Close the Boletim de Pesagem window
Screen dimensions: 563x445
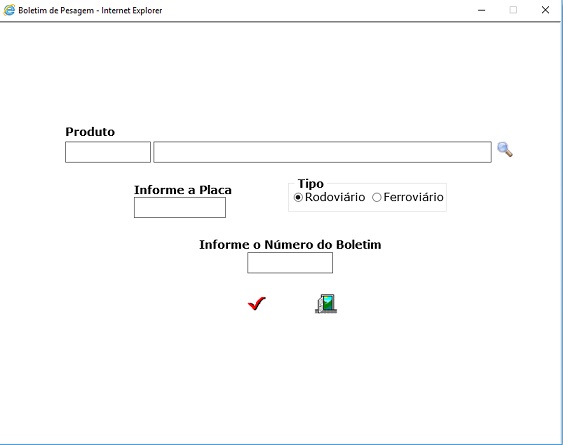coord(545,10)
